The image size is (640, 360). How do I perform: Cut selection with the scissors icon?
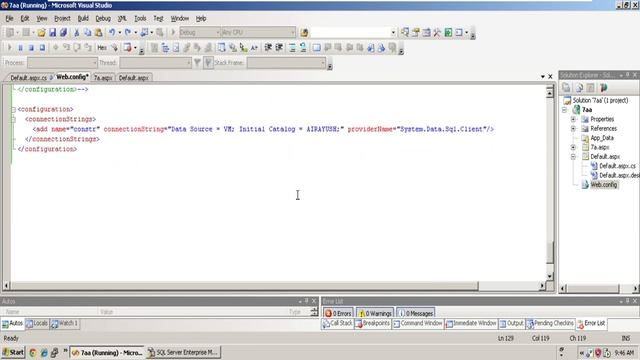(76, 33)
